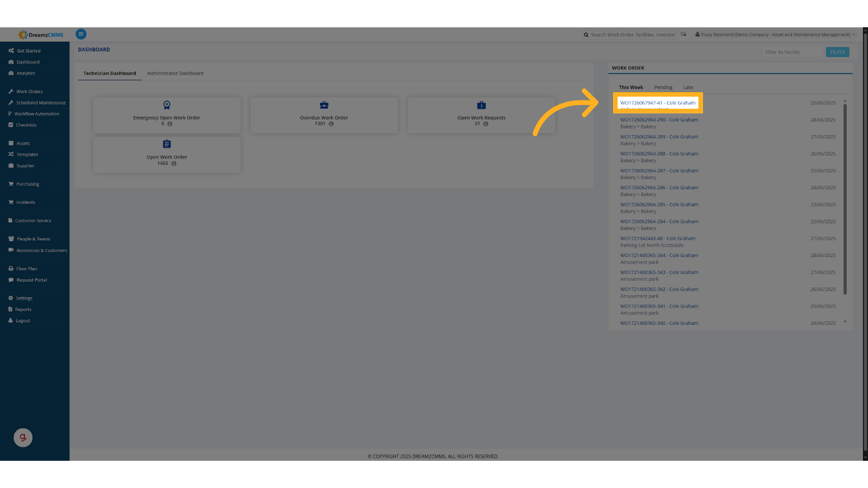Toggle the sidebar hamburger menu button

[x=81, y=34]
